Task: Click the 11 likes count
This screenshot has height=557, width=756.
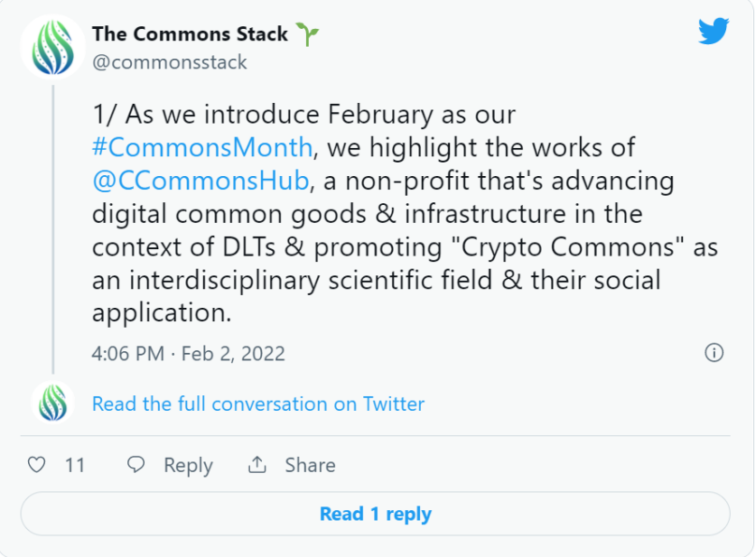Action: (x=75, y=466)
